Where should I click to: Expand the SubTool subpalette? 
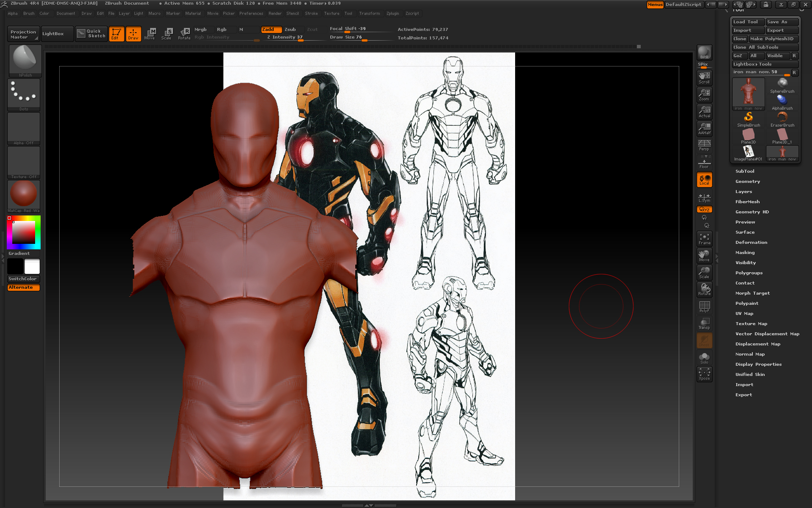(745, 171)
